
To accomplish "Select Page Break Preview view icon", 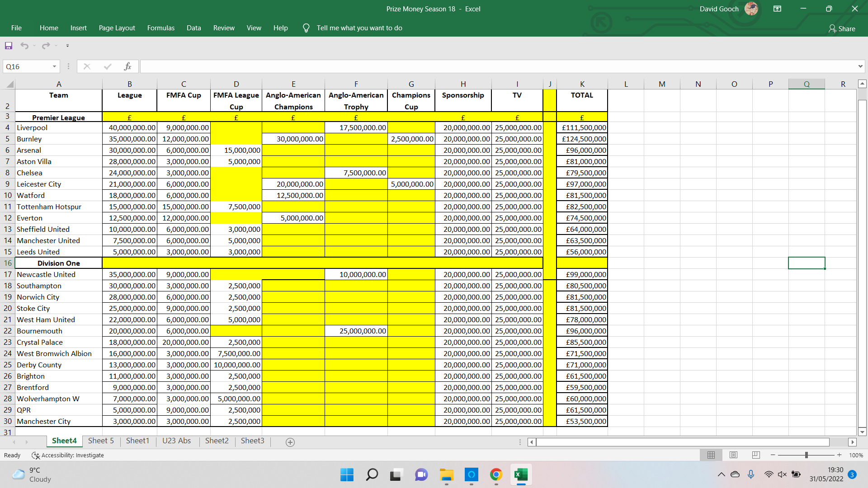I will tap(756, 455).
